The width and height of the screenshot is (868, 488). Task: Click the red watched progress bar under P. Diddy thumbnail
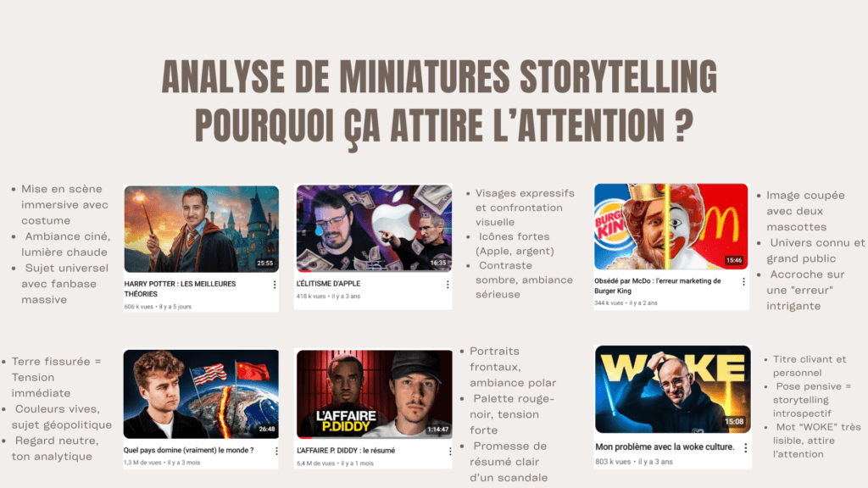click(304, 438)
